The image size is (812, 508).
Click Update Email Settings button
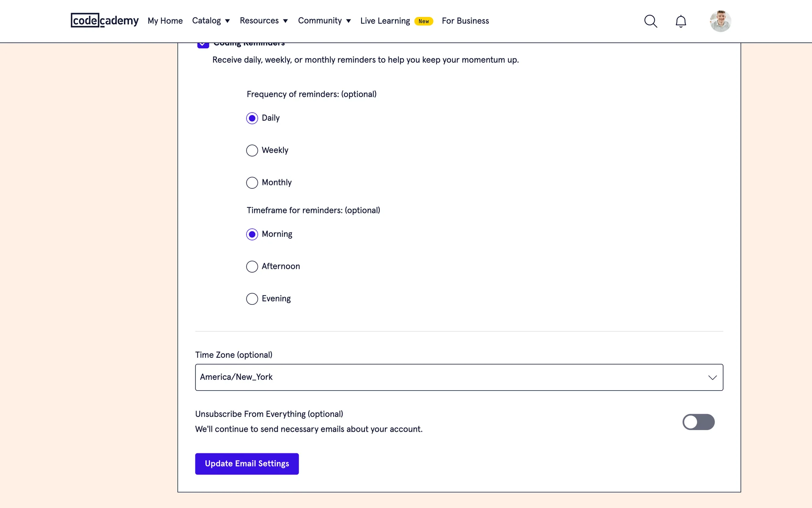247,464
